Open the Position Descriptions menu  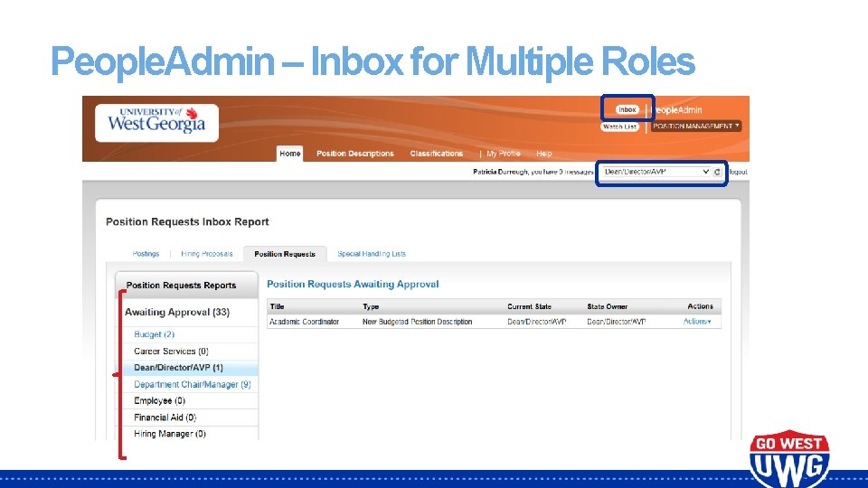pyautogui.click(x=354, y=154)
